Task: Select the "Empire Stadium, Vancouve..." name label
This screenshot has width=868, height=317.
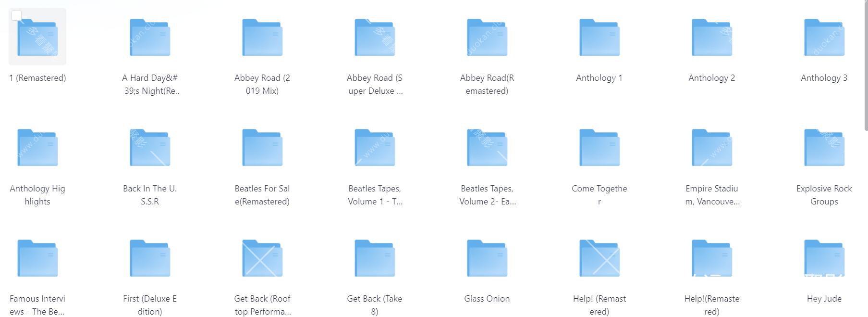Action: (x=712, y=195)
